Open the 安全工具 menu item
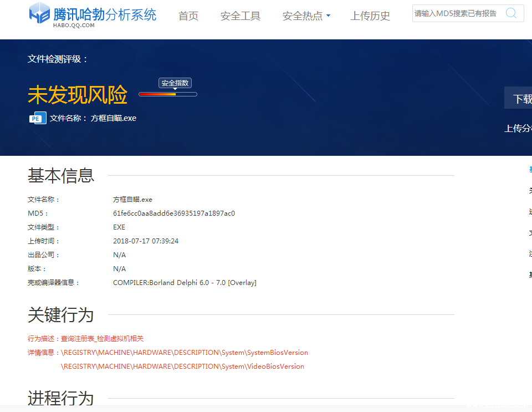This screenshot has width=532, height=412. 240,16
